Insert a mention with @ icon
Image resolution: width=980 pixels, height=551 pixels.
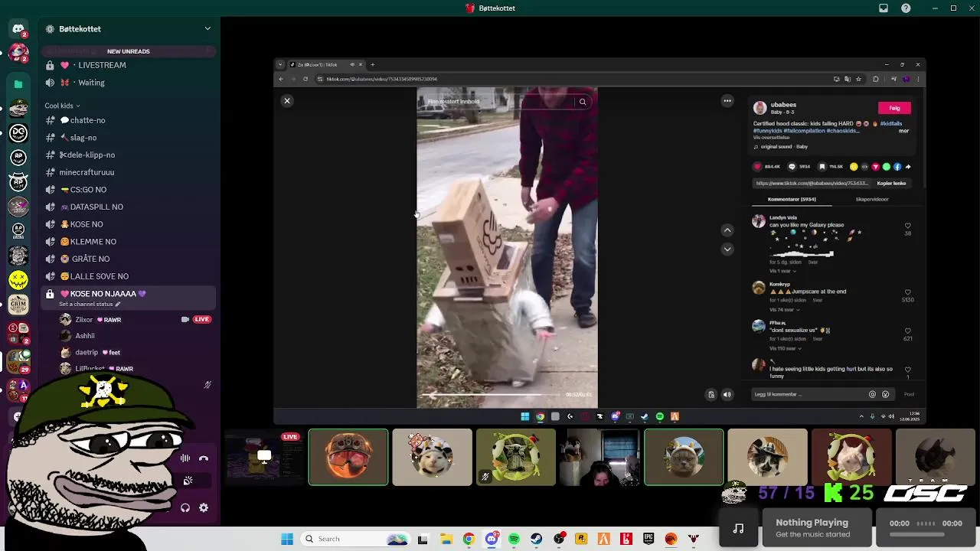pos(872,395)
